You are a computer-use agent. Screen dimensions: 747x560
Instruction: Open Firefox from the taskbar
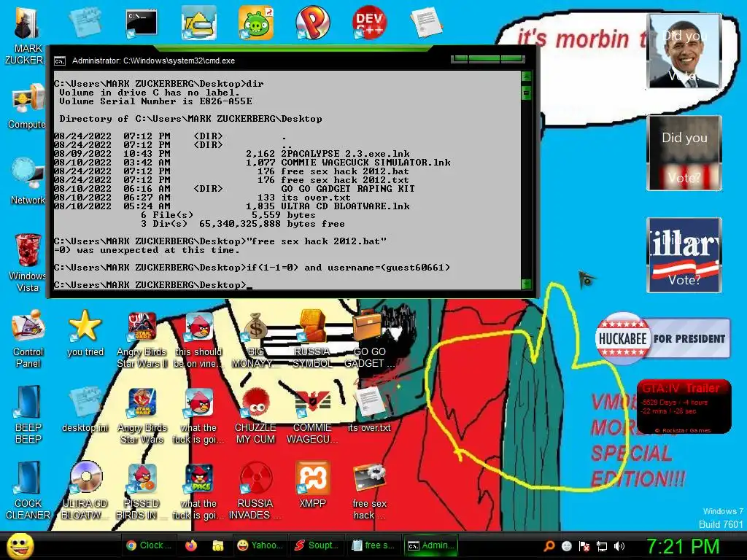(191, 545)
